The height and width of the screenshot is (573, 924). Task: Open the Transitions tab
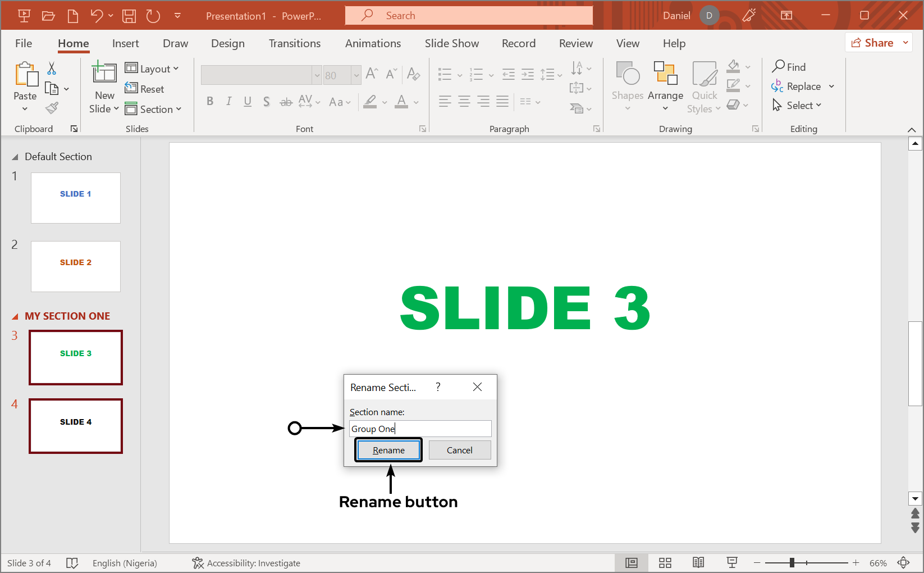pyautogui.click(x=294, y=43)
